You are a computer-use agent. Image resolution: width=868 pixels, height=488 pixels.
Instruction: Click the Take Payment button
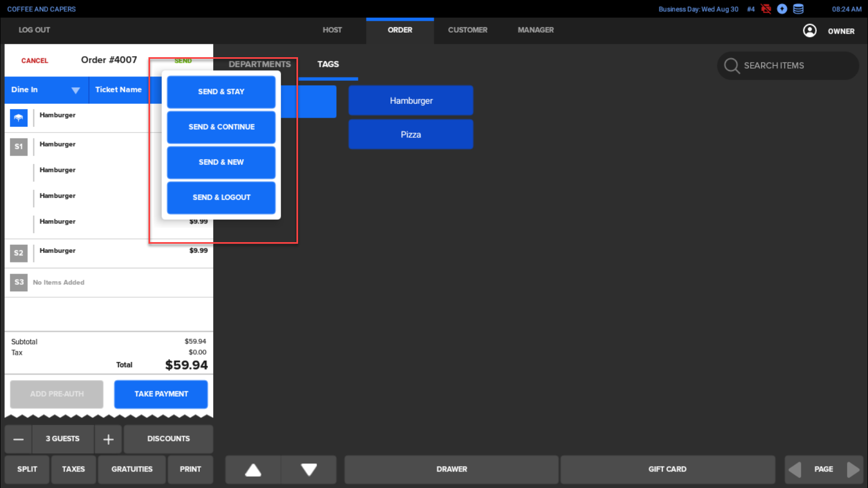[161, 394]
